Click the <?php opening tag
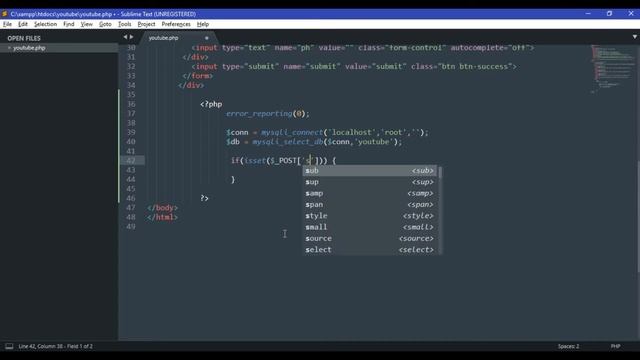Viewport: 640px width, 360px height. click(211, 104)
